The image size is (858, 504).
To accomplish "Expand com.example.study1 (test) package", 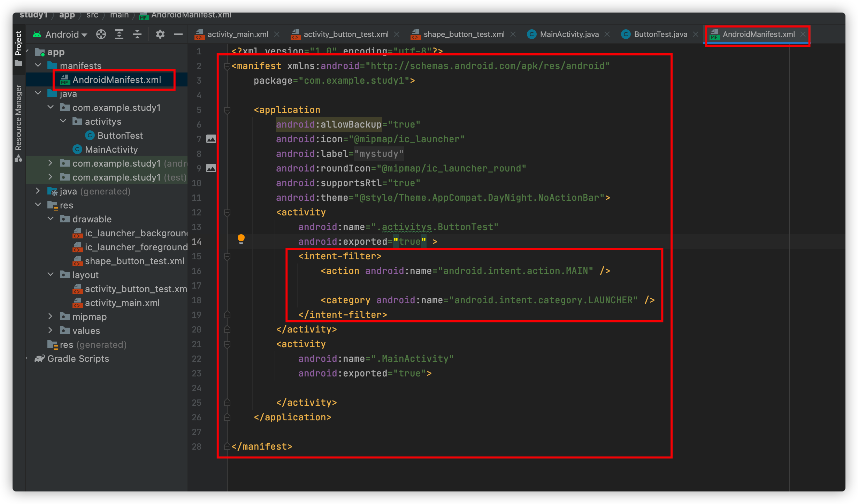I will (x=51, y=177).
